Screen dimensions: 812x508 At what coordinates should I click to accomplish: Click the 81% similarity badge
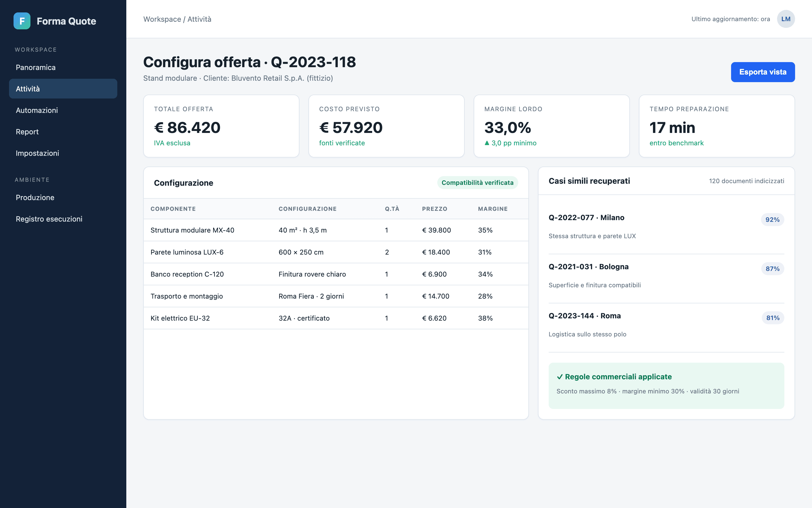point(773,318)
